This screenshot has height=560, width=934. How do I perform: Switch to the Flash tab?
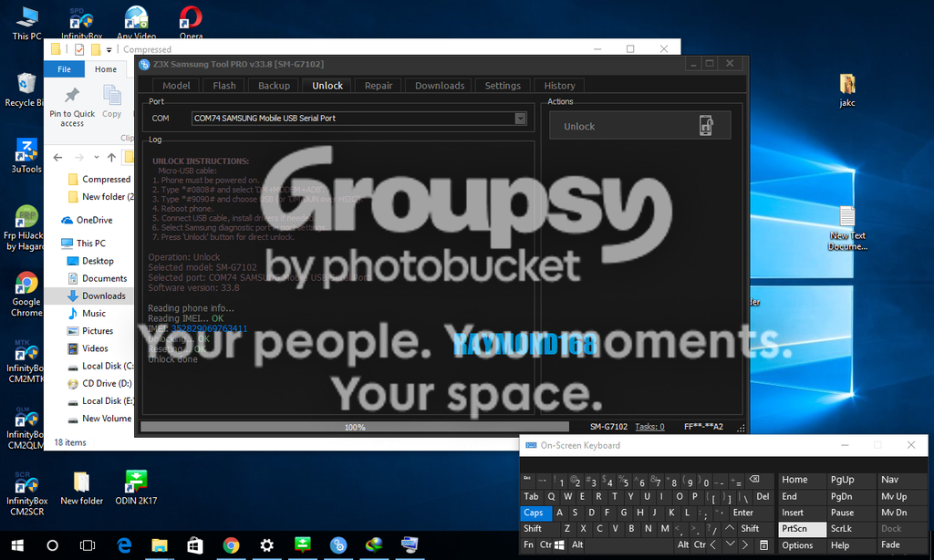224,85
